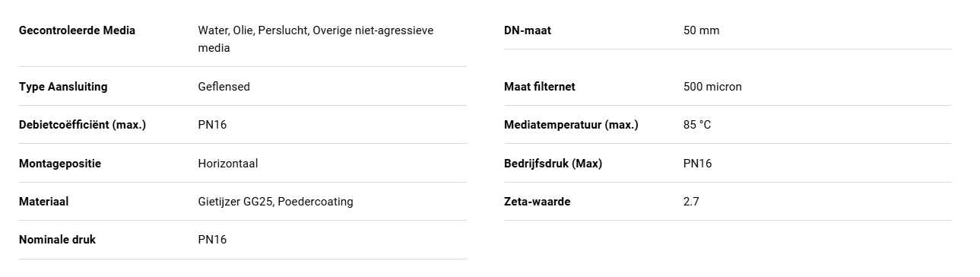
Task: Select the 500 micron value
Action: point(712,87)
